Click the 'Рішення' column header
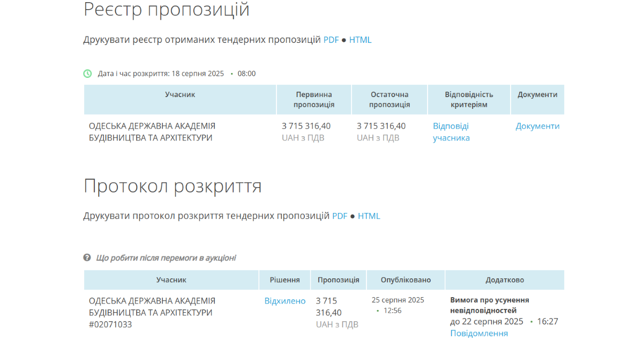 pos(285,280)
